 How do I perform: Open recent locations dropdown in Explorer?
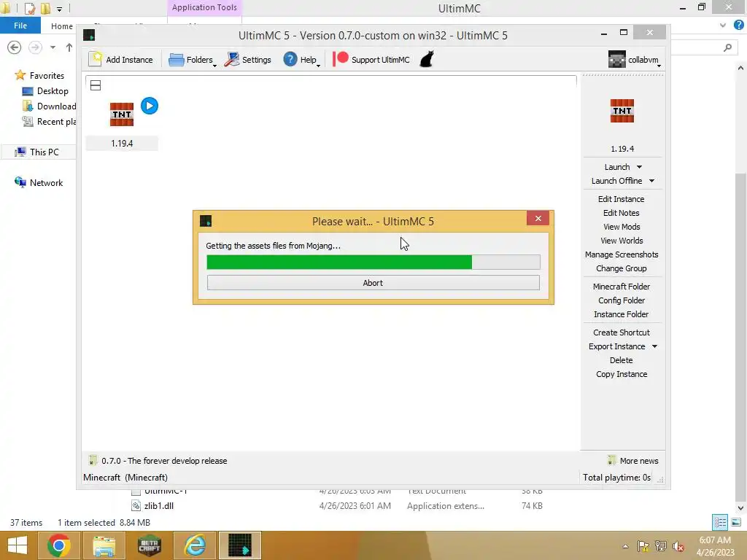tap(53, 47)
